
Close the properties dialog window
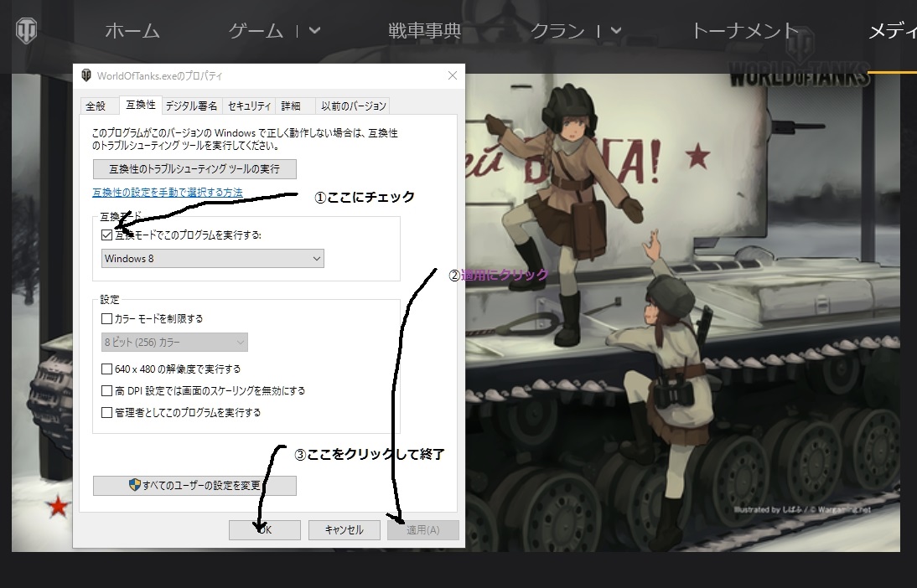coord(453,75)
